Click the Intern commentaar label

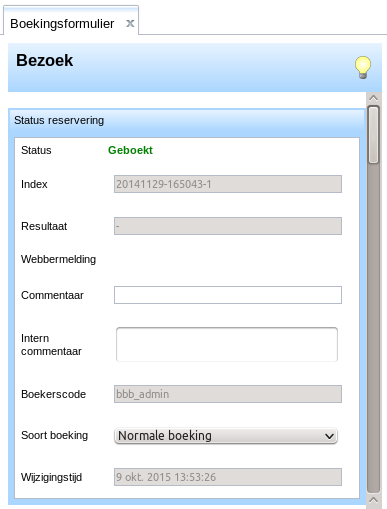(51, 345)
